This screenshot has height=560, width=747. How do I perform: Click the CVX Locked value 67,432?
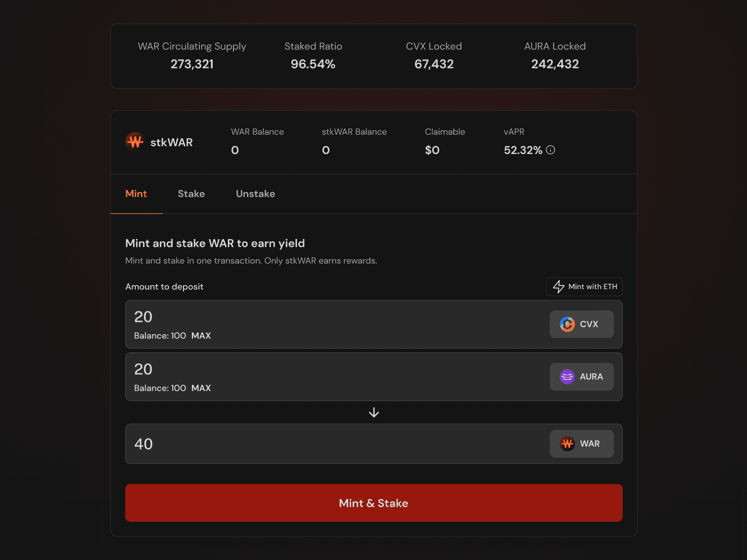click(434, 64)
